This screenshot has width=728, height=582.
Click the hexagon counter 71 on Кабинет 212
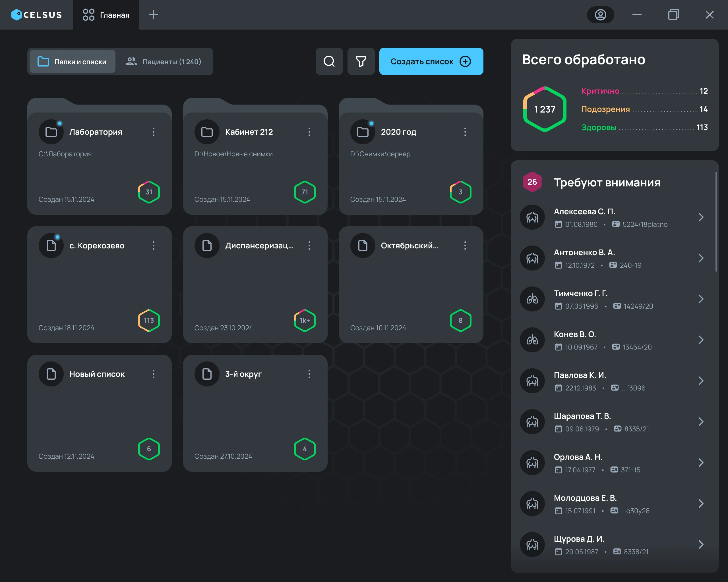(x=305, y=192)
